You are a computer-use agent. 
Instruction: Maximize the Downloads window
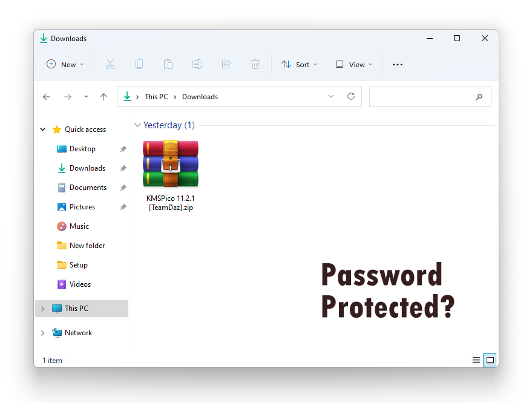(x=457, y=38)
